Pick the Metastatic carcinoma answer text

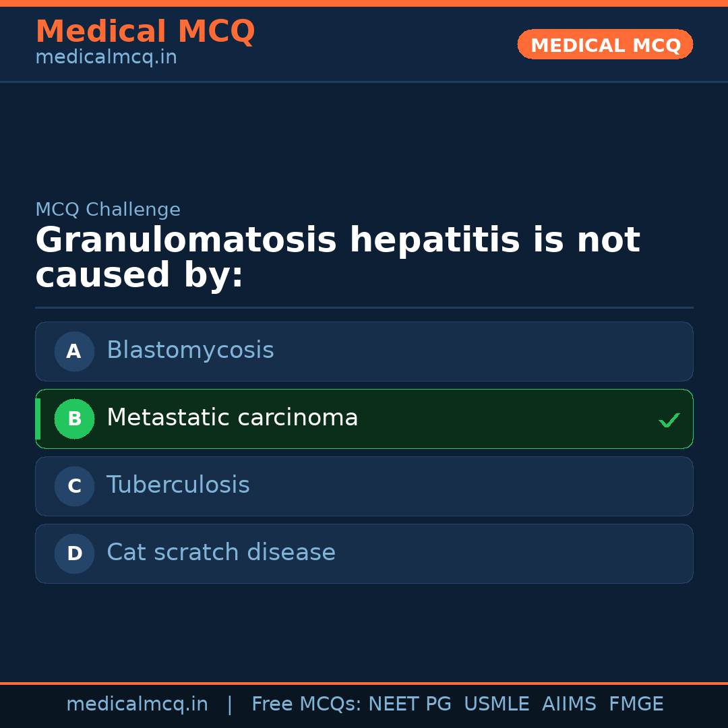(232, 418)
